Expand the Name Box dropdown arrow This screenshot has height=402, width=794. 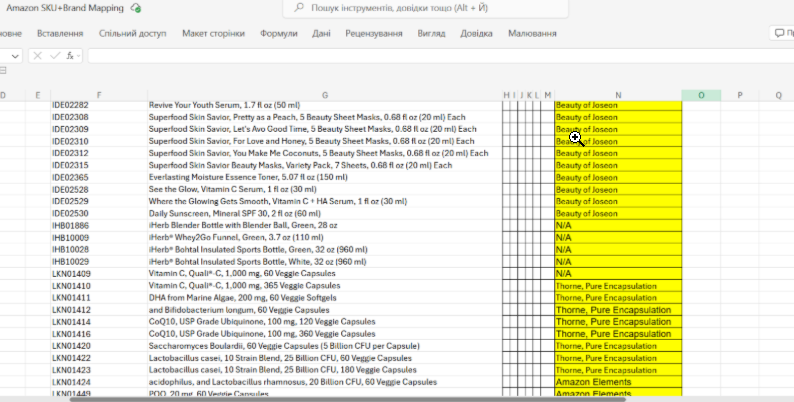[15, 56]
